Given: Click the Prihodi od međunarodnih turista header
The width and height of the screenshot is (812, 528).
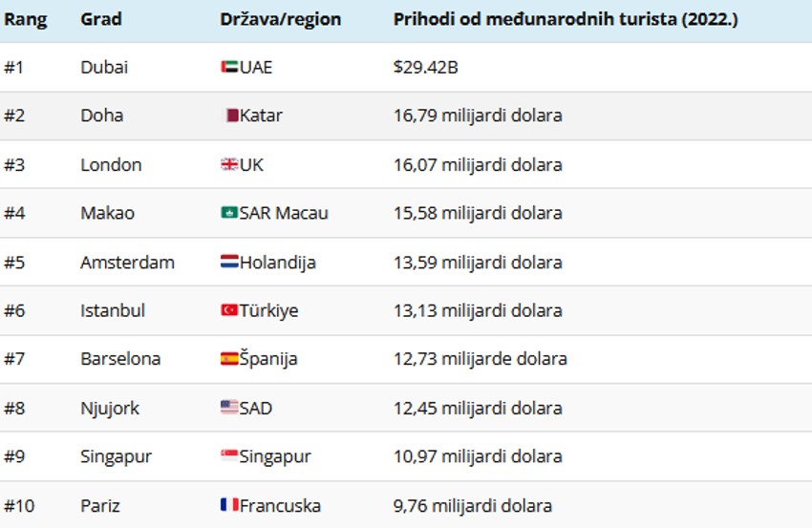Looking at the screenshot, I should click(x=566, y=19).
